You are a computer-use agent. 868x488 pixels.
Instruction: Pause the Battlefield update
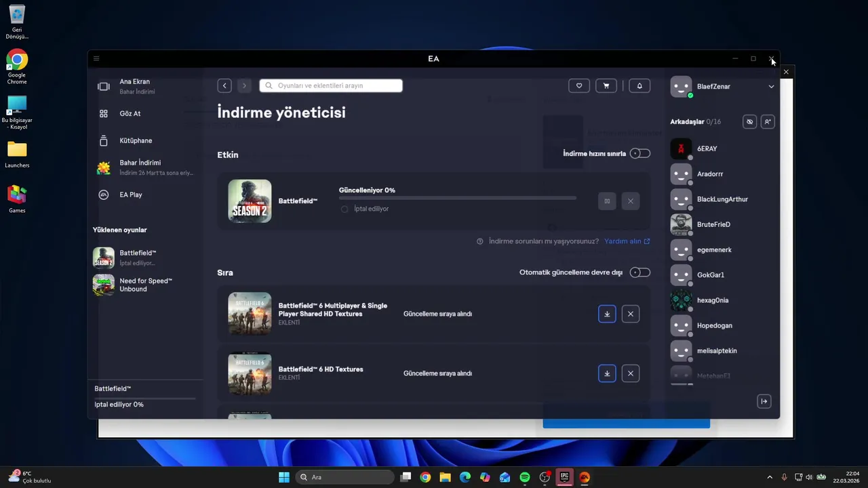pos(607,201)
